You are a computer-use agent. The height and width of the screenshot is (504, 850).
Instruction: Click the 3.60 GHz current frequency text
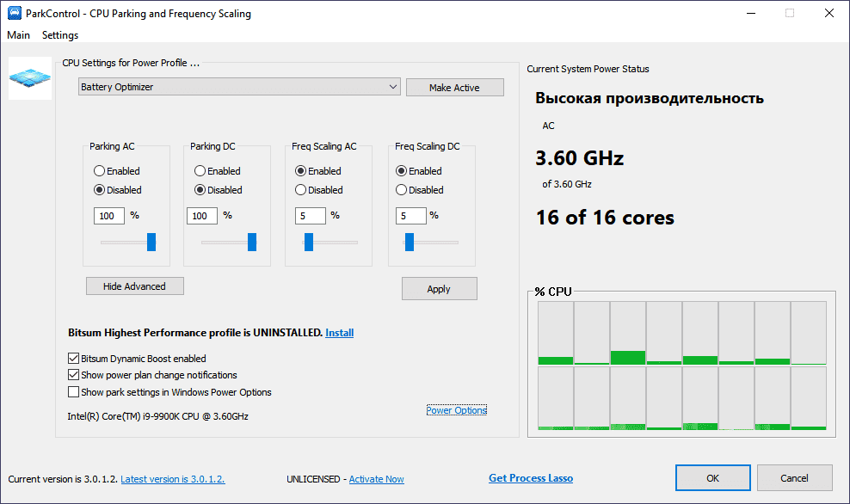point(580,157)
